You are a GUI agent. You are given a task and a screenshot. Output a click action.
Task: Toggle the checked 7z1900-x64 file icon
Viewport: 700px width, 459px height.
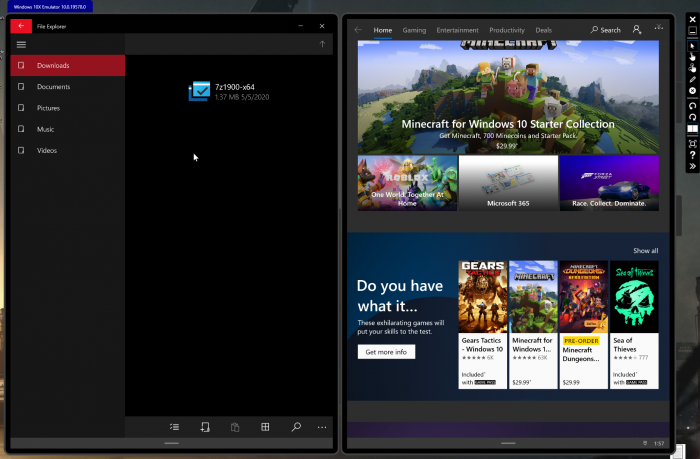(199, 91)
